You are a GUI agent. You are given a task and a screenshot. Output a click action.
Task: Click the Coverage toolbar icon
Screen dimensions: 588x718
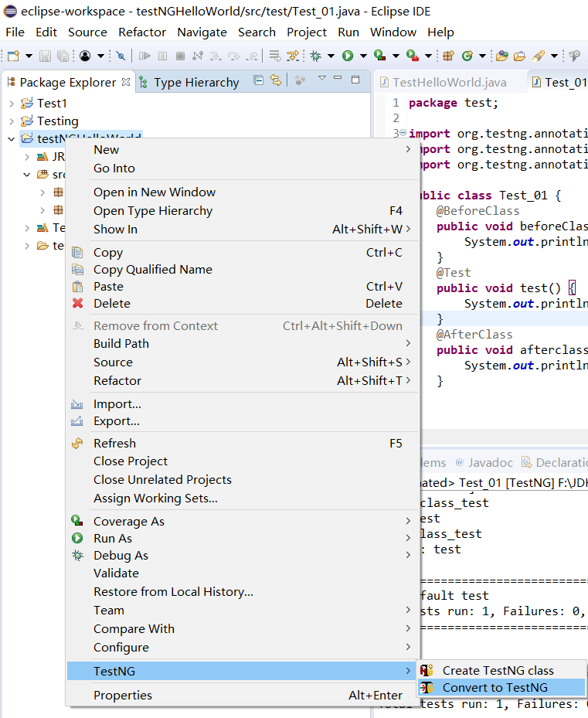coord(379,56)
